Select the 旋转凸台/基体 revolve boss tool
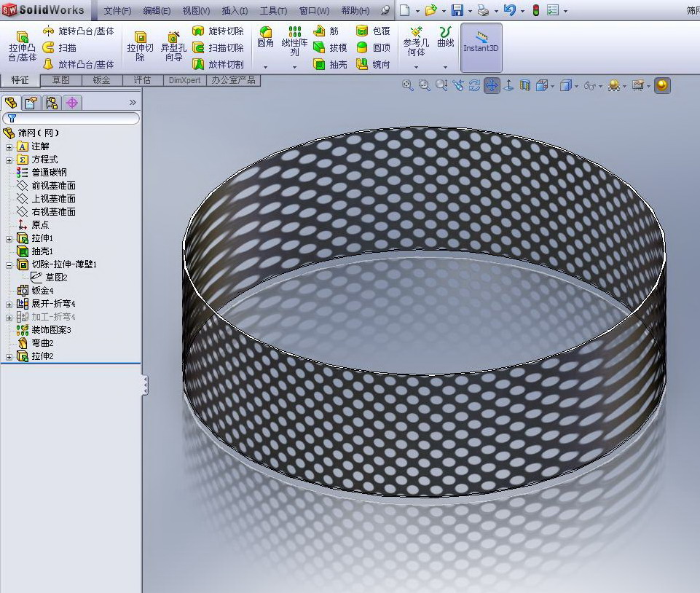Screen dimensions: 700x593 [79, 31]
